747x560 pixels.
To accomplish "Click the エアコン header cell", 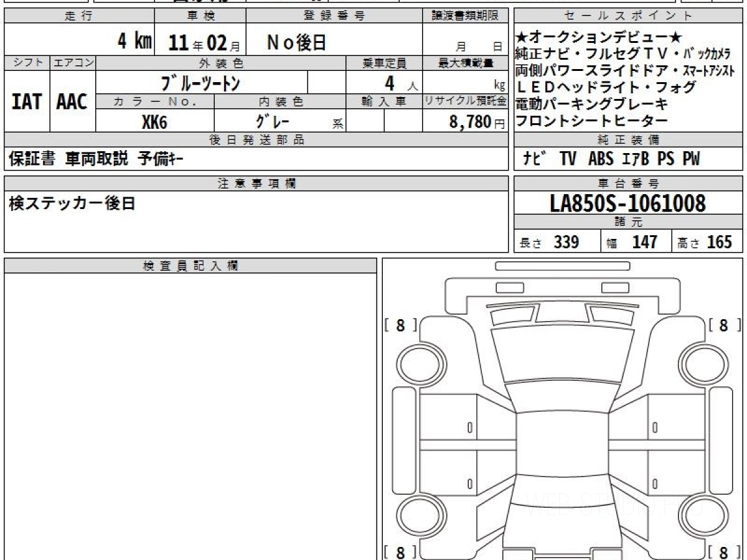I will click(73, 63).
